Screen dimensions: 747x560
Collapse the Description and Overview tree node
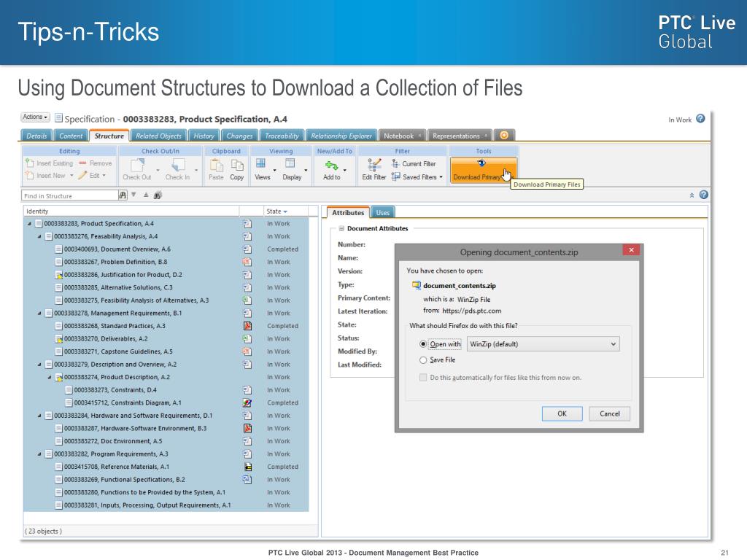(39, 365)
